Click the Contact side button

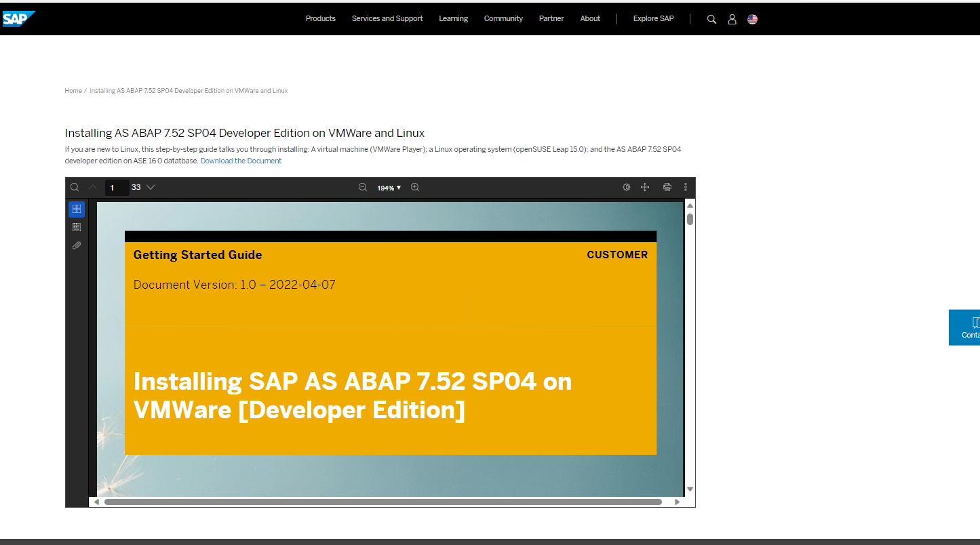pyautogui.click(x=964, y=327)
